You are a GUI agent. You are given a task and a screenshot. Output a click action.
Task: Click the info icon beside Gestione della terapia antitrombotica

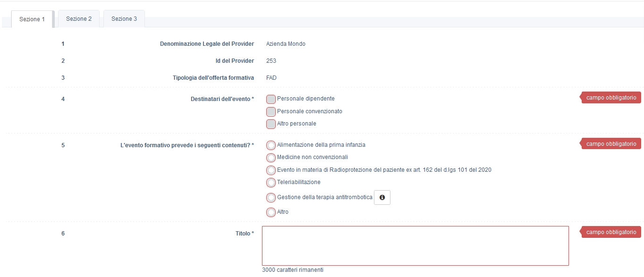382,197
